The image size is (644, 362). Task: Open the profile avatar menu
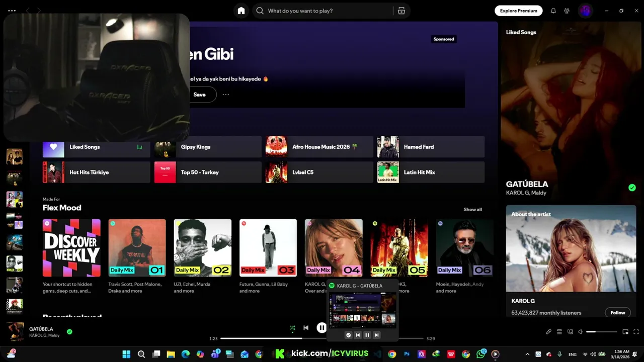pyautogui.click(x=585, y=11)
